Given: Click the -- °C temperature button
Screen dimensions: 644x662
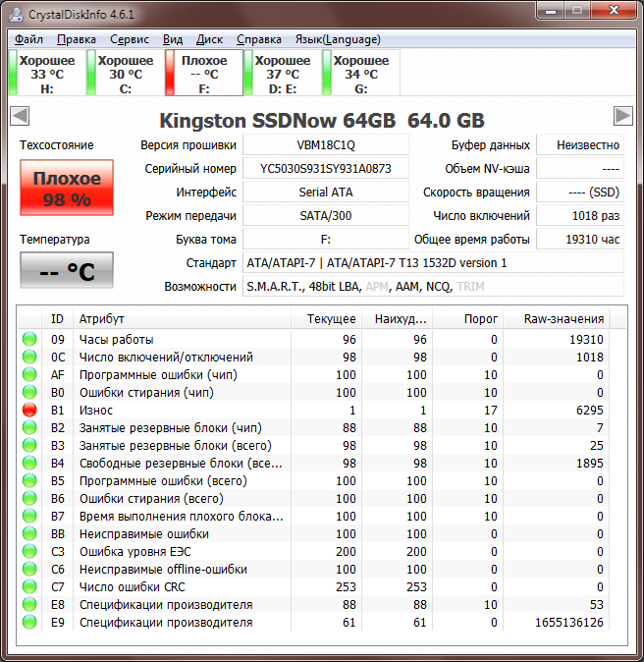Looking at the screenshot, I should tap(67, 271).
